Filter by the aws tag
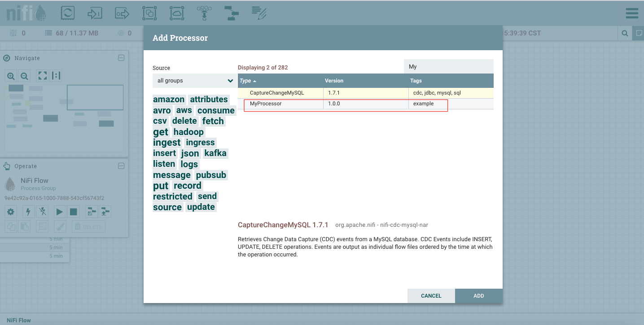Screen dimensions: 644x325 click(x=184, y=110)
